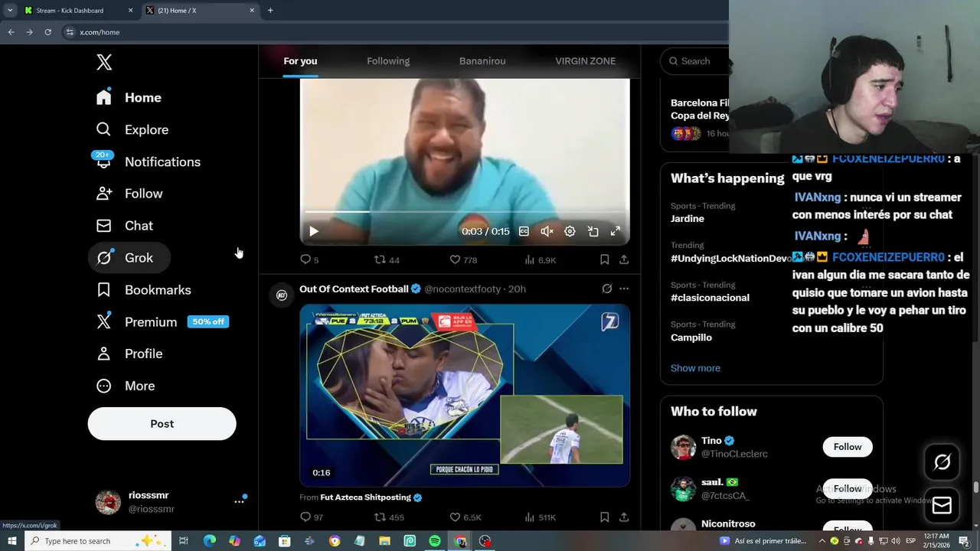Image resolution: width=980 pixels, height=551 pixels.
Task: Unmute the video player sound
Action: point(547,231)
